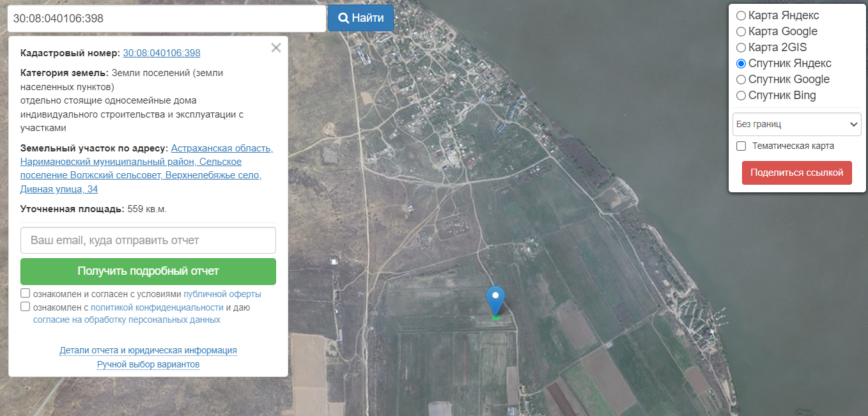Click the Поделиться ссылкой button
The height and width of the screenshot is (416, 868).
796,173
